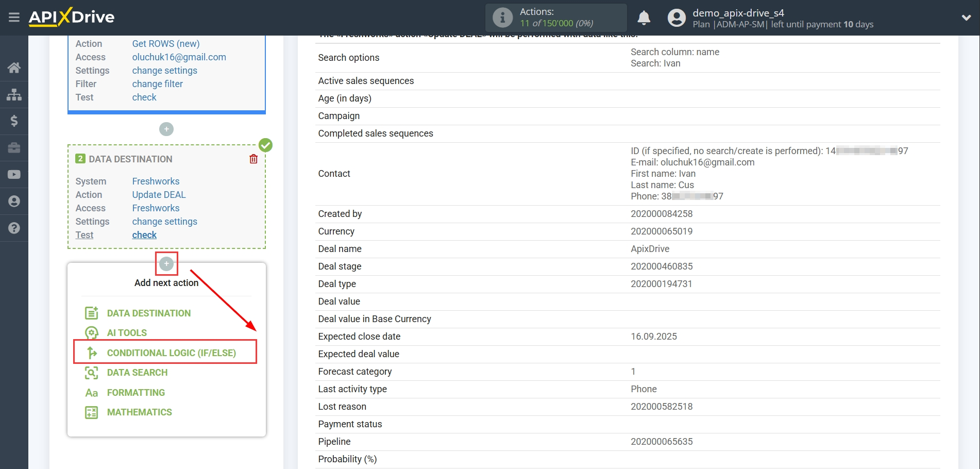Viewport: 980px width, 469px height.
Task: Click demo_apix-drive_s4 account name
Action: click(738, 13)
